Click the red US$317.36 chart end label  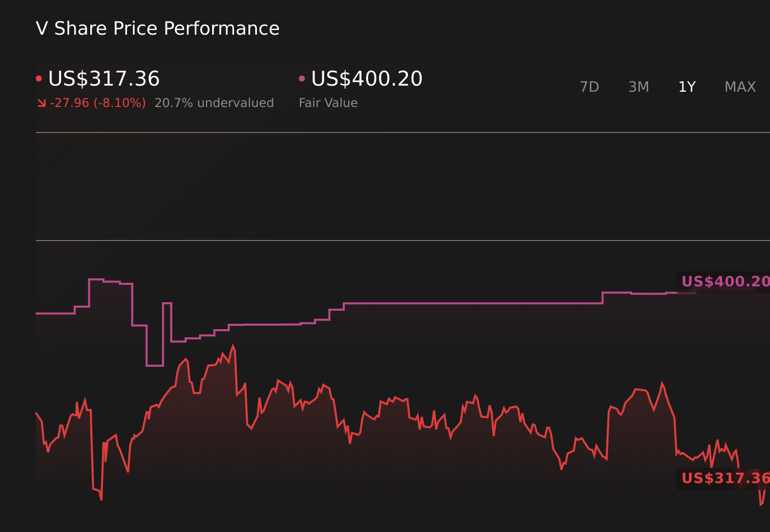coord(725,478)
